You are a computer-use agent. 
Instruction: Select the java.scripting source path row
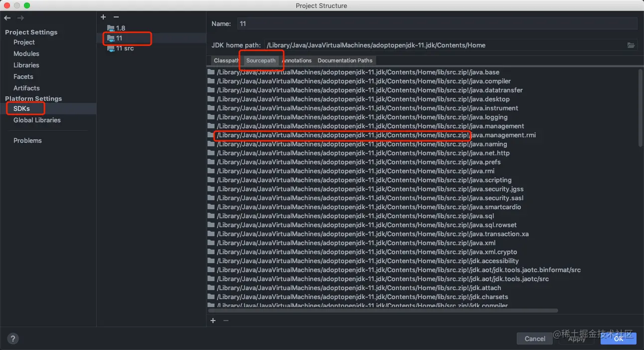[x=422, y=180]
